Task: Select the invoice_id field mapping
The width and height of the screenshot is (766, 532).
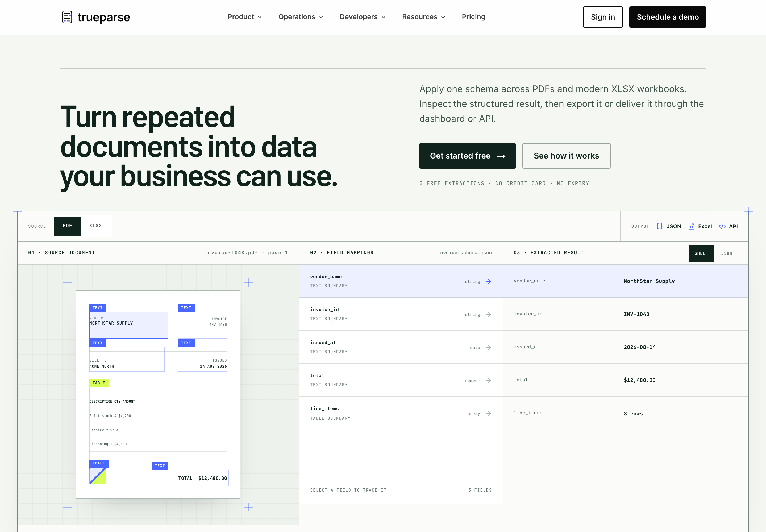Action: 401,314
